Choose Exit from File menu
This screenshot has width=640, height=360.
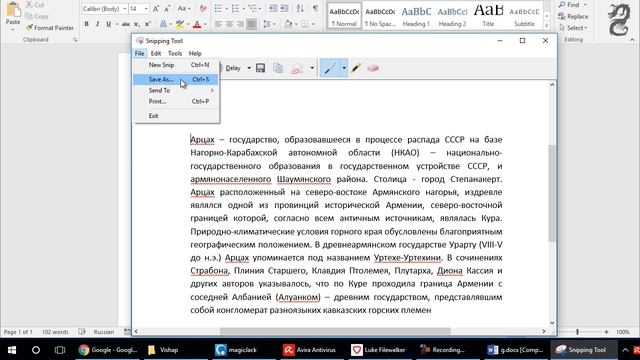(x=176, y=116)
